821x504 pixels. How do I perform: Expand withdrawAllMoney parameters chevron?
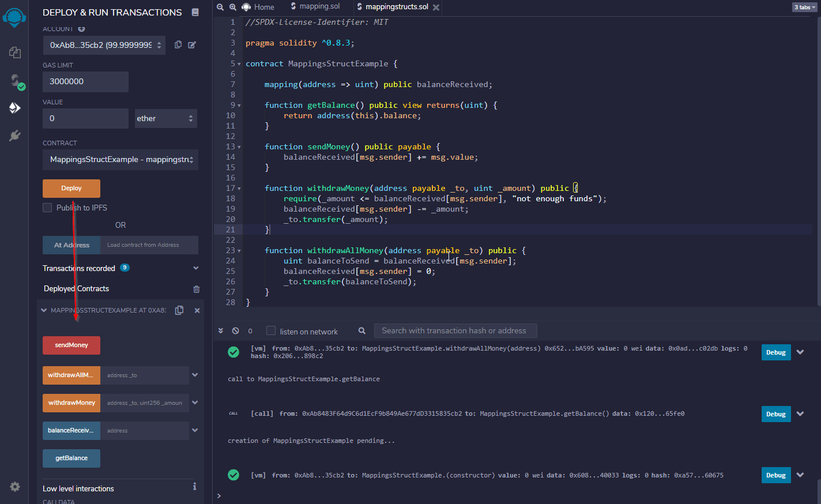pos(195,375)
